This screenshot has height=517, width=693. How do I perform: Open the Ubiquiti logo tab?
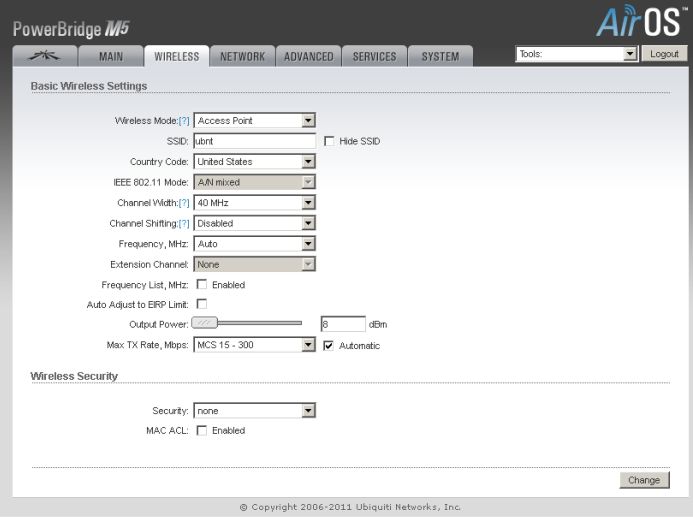pos(45,56)
